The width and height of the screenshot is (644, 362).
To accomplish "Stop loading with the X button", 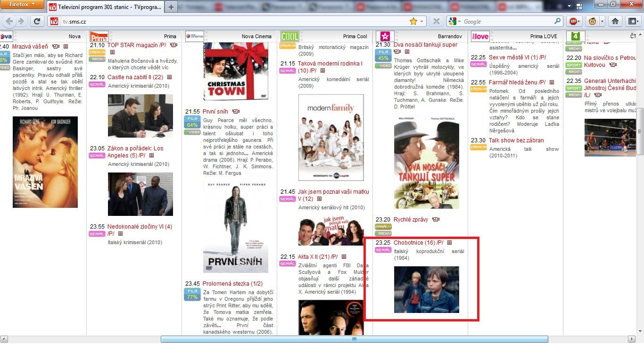I will click(436, 21).
